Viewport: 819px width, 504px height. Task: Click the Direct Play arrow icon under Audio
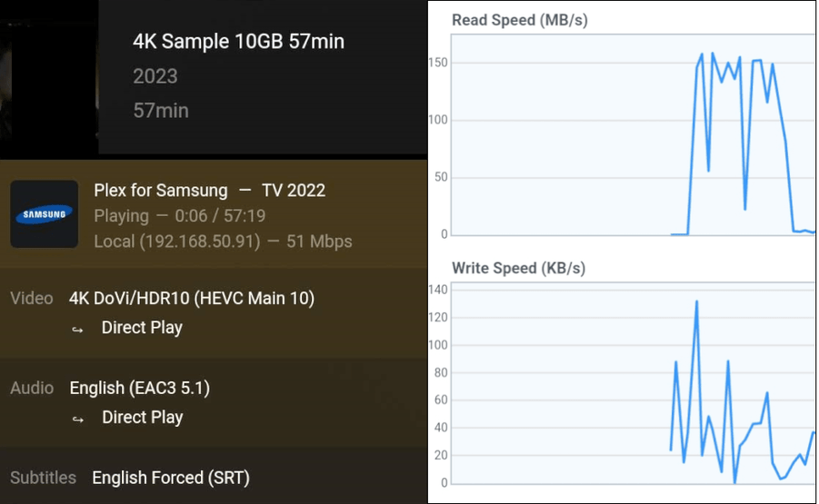coord(78,419)
